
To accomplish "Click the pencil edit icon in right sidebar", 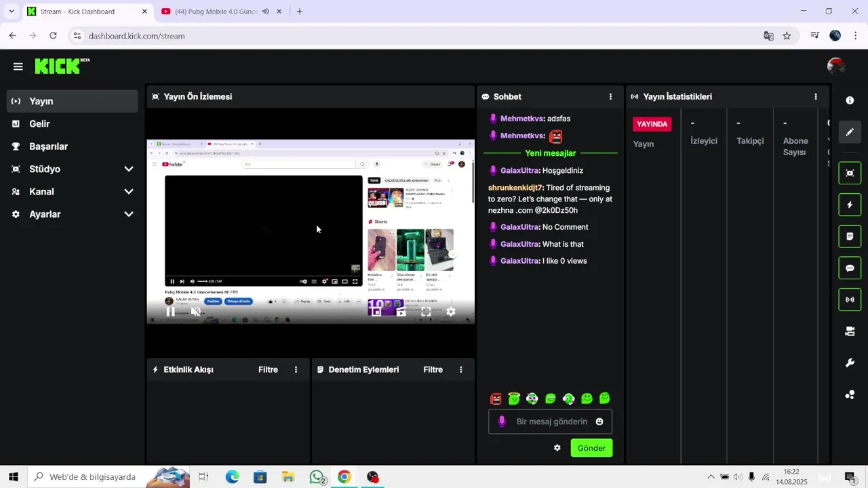I will [850, 132].
